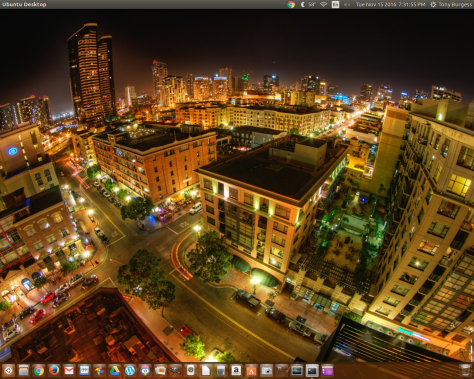Image resolution: width=474 pixels, height=379 pixels.
Task: Open the Trash at dock's end
Action: 465,370
